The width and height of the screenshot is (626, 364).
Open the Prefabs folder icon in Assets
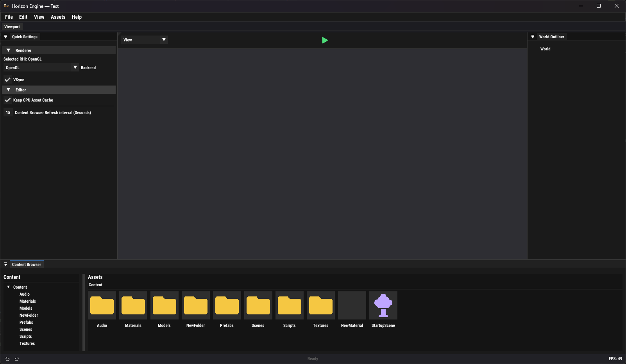coord(227,305)
